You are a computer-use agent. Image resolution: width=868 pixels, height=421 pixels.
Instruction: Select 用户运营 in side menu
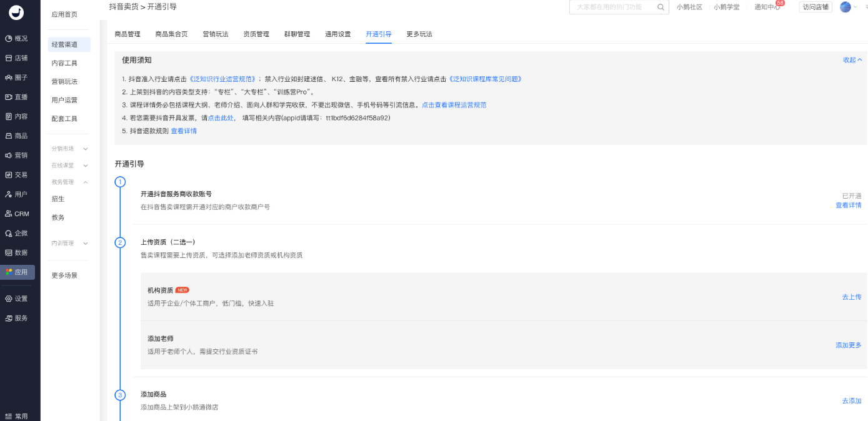(64, 100)
